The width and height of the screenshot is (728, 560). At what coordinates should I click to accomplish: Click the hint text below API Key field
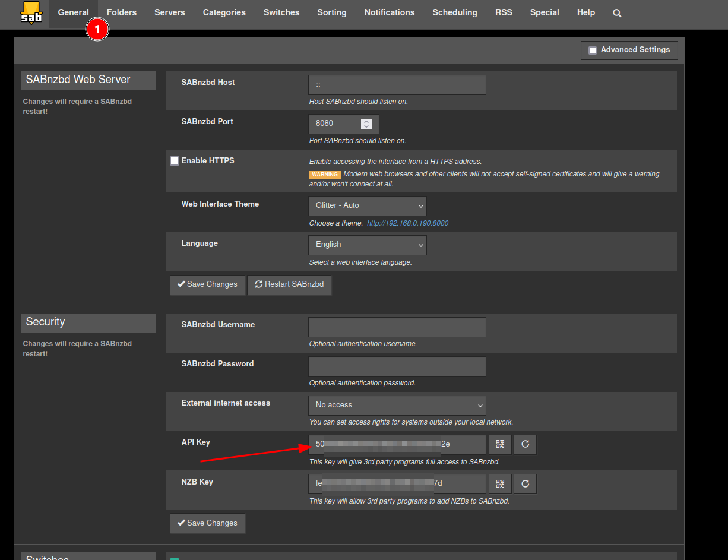click(x=404, y=462)
